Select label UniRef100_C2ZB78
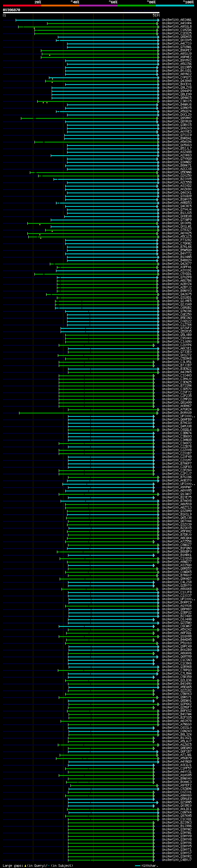This screenshot has width=197, height=868. [x=177, y=447]
